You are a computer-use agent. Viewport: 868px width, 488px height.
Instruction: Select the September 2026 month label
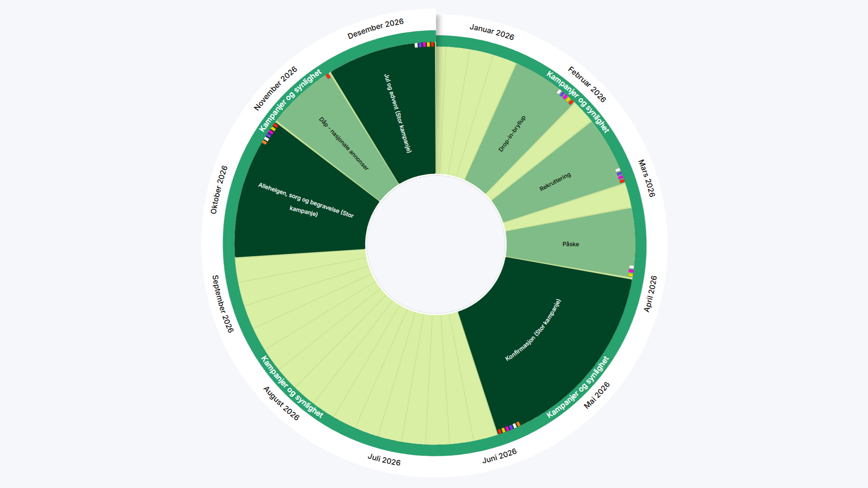click(x=222, y=304)
